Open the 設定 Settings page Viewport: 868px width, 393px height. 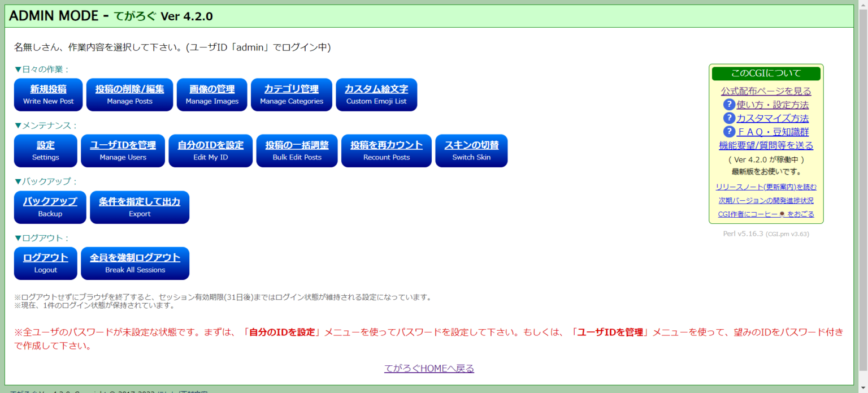[45, 150]
